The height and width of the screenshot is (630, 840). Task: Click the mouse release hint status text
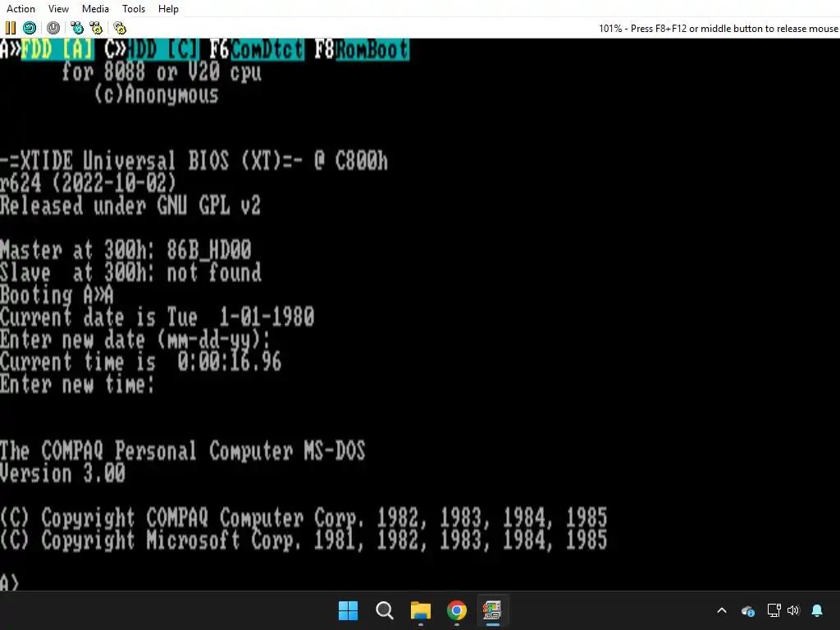click(x=718, y=29)
